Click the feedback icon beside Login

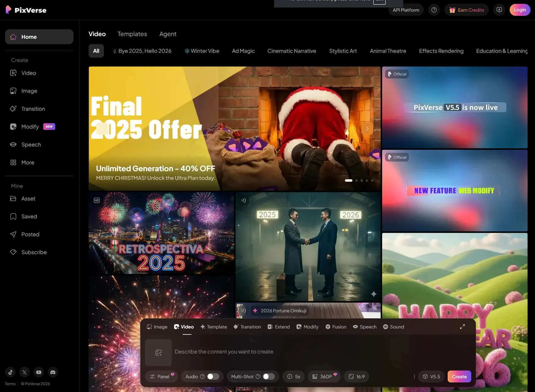click(x=499, y=10)
